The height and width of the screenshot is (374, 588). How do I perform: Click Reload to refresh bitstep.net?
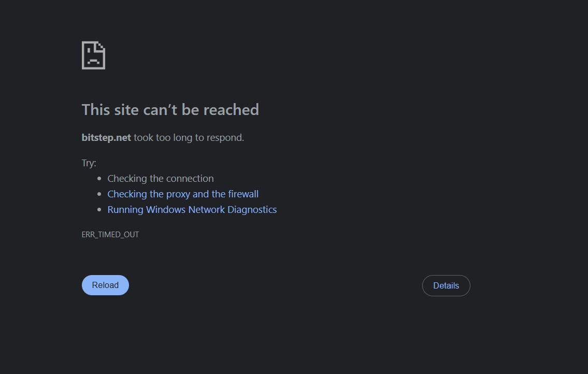point(105,285)
